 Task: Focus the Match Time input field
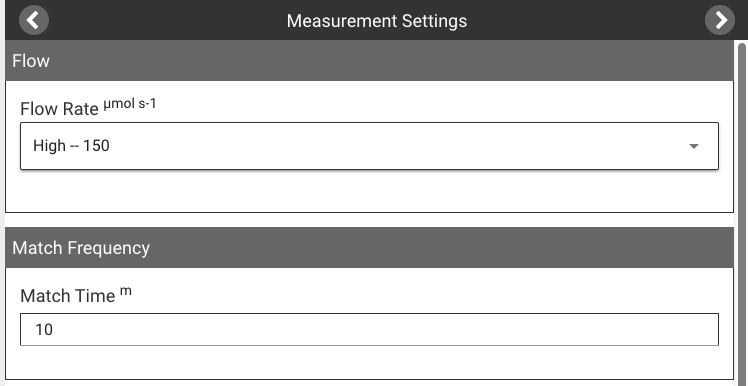point(369,329)
